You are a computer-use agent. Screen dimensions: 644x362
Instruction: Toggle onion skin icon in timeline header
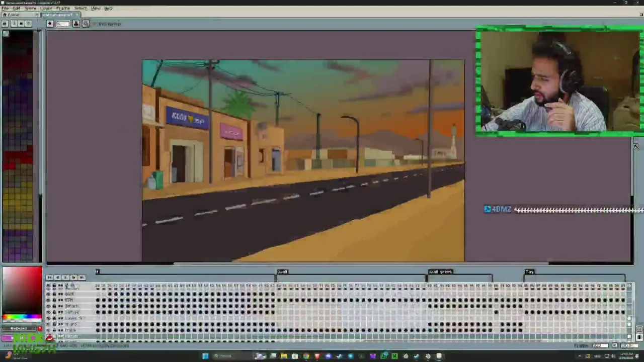73,286
